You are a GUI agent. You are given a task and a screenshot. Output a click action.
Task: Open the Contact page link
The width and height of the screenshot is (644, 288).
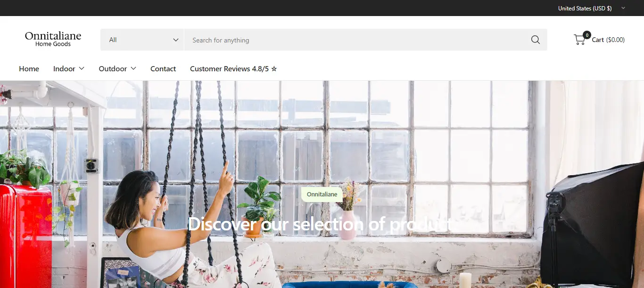click(x=163, y=68)
